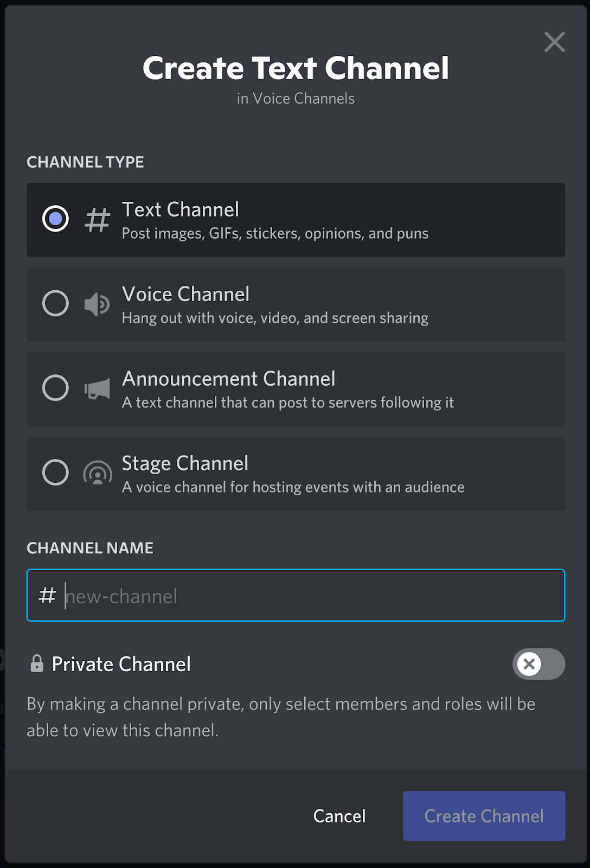Choose the Voice Channel option row

295,304
